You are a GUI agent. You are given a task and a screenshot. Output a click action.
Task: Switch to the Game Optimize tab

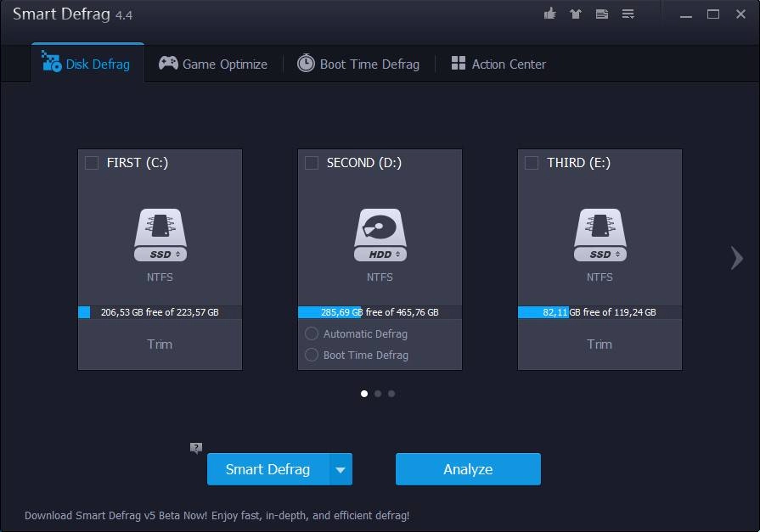(213, 64)
